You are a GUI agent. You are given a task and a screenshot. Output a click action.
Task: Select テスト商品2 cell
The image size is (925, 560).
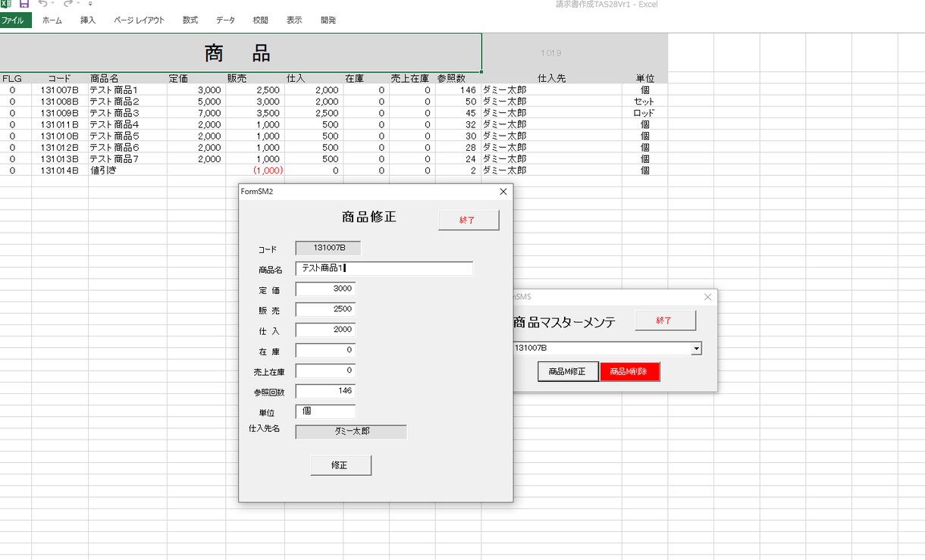(127, 102)
